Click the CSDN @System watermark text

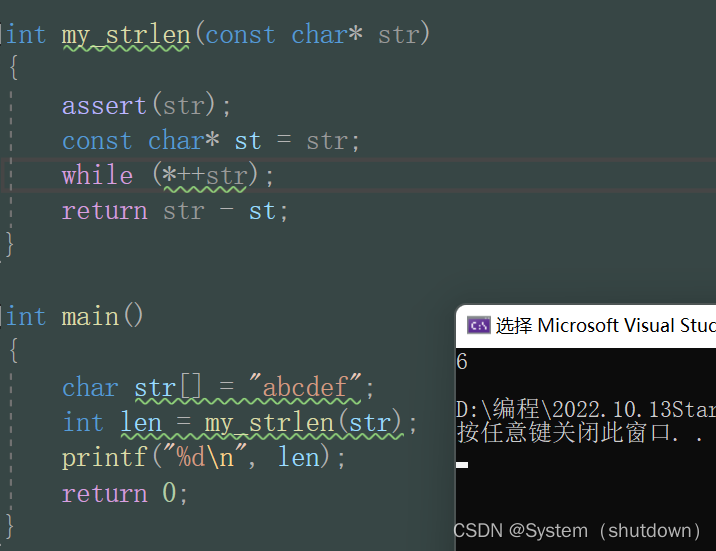[578, 530]
